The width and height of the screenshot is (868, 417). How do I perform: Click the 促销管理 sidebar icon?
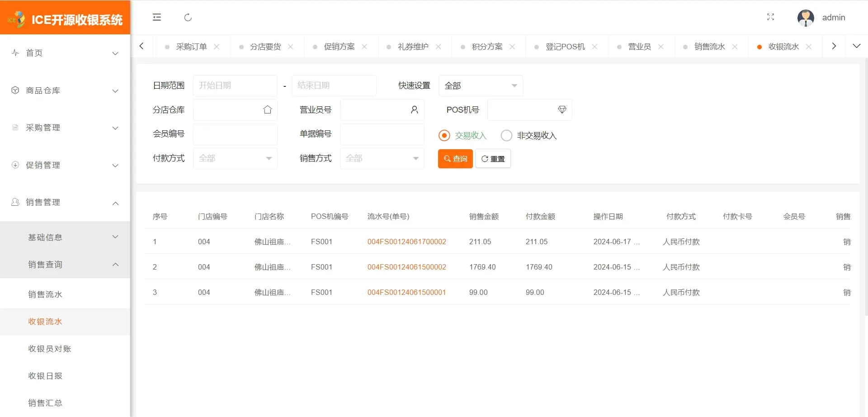(15, 165)
